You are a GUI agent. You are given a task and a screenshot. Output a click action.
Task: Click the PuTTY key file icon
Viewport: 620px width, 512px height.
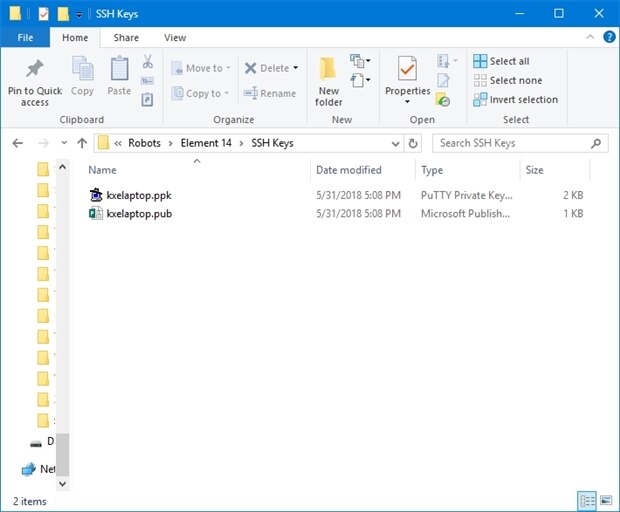[96, 195]
